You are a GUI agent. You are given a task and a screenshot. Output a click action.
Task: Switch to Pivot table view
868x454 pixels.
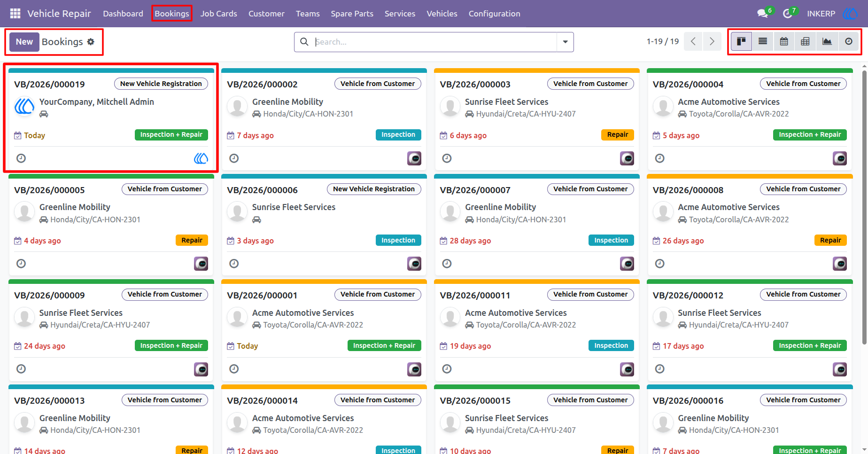point(805,42)
